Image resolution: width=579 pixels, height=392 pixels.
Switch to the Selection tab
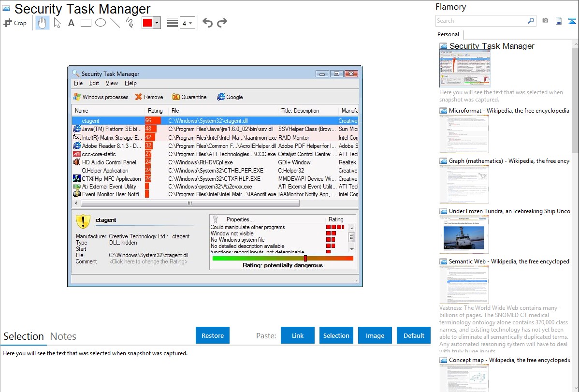(24, 336)
